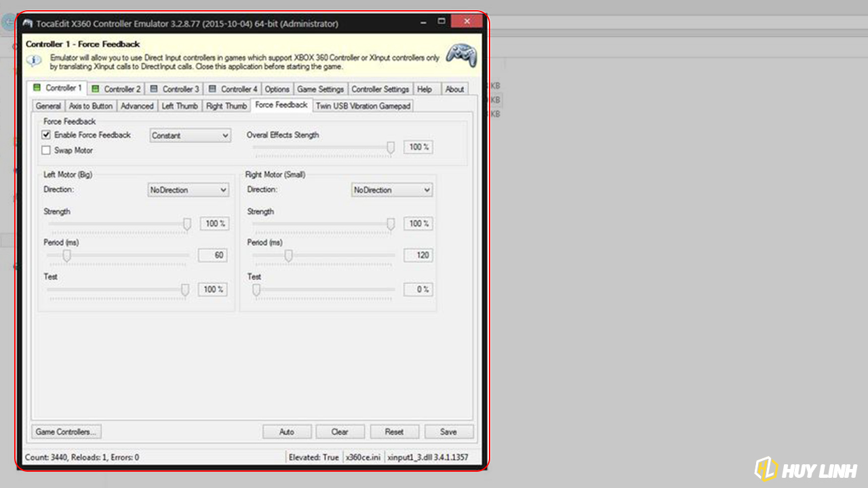Click the "Count: 3440, Reloads: 1, Errors: 0" status text
Image resolution: width=868 pixels, height=488 pixels.
click(82, 457)
